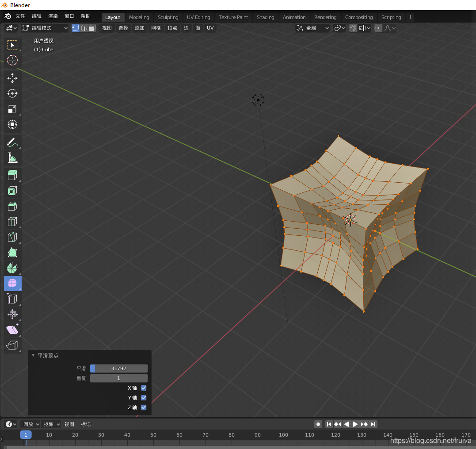Viewport: 476px width, 449px height.
Task: Select the Rotate tool
Action: (12, 93)
